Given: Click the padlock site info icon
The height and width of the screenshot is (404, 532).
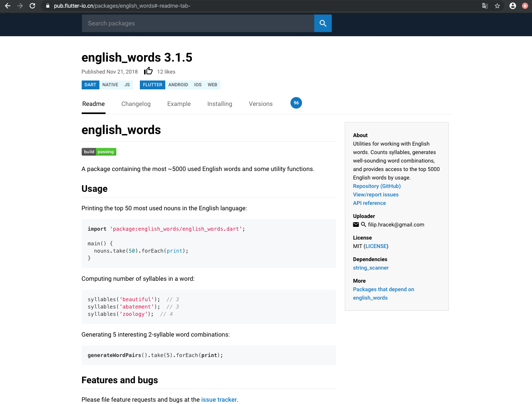Looking at the screenshot, I should coord(48,6).
